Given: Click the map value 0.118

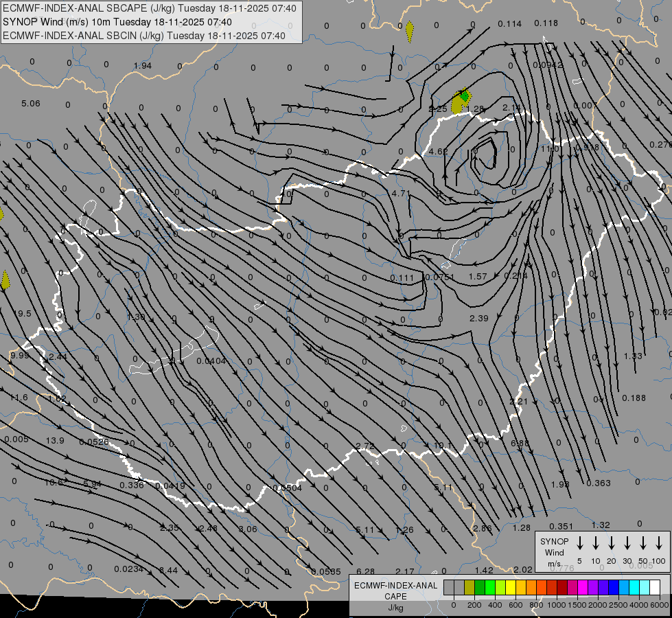Looking at the screenshot, I should 546,23.
